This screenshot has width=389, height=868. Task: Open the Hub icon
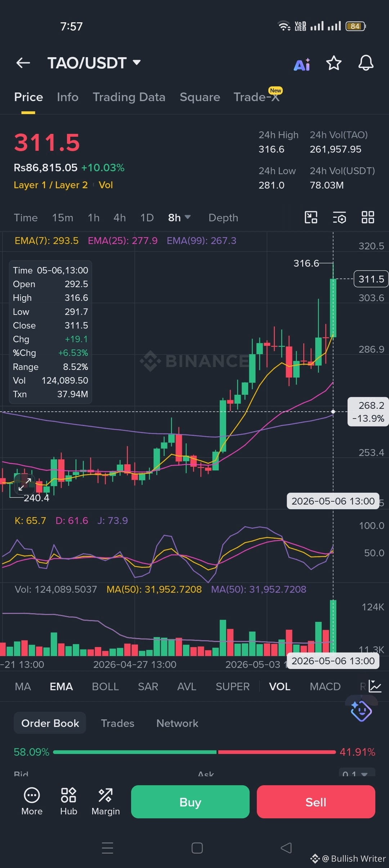(x=68, y=802)
